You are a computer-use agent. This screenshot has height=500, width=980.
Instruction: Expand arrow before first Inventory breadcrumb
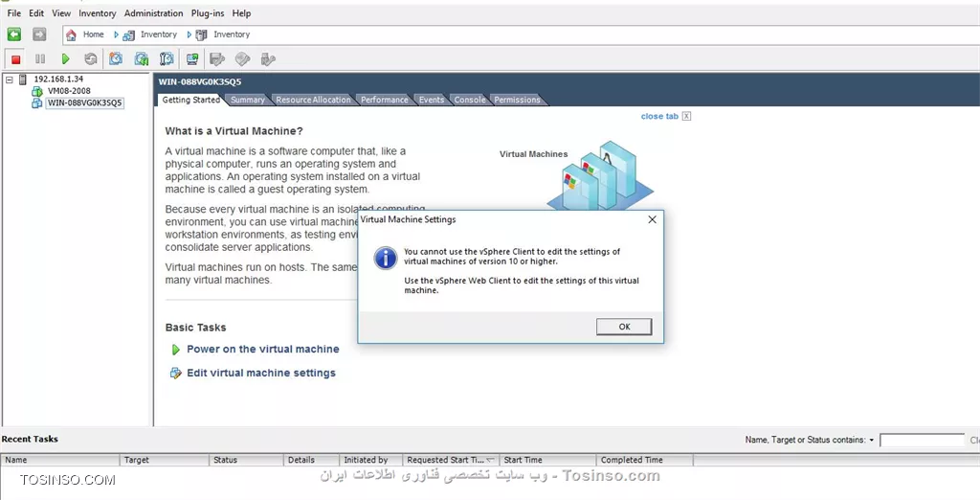tap(116, 35)
